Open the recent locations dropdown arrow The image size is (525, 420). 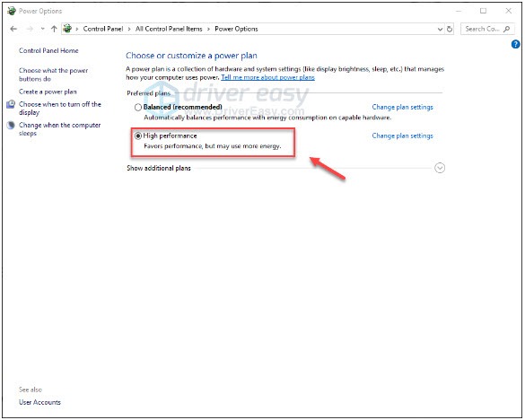(42, 29)
